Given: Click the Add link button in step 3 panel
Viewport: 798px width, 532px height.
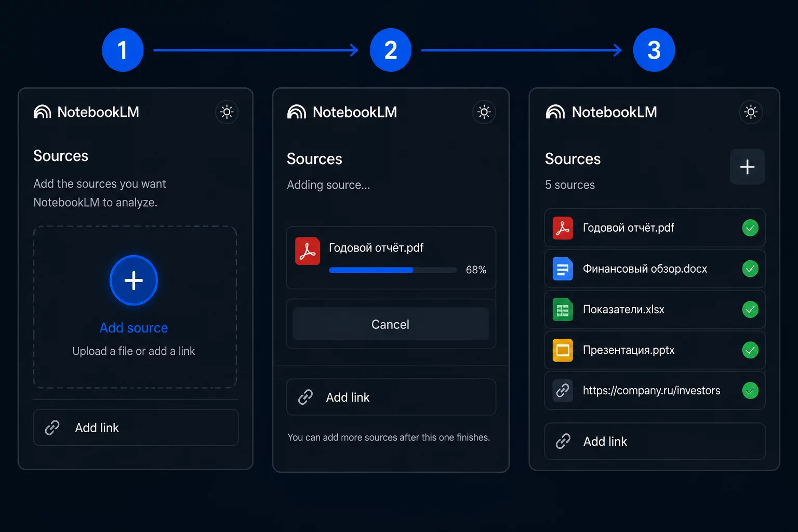Looking at the screenshot, I should pos(655,442).
